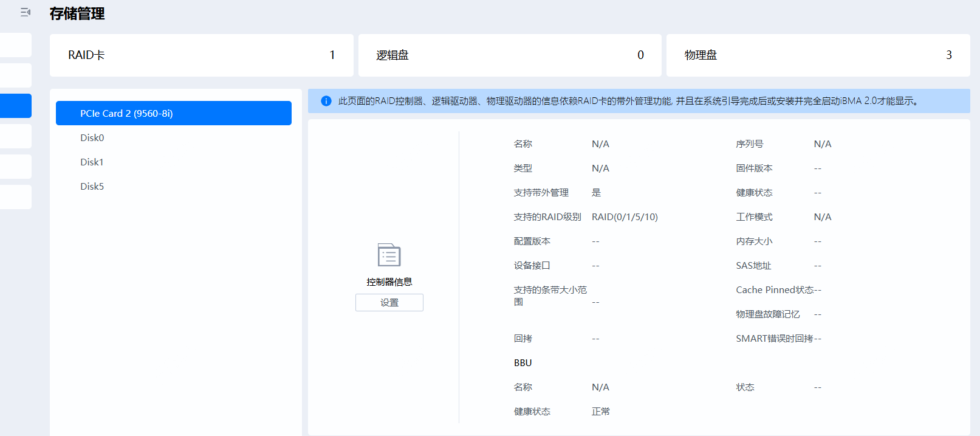Select Disk0 in the device list
This screenshot has height=436, width=980.
pyautogui.click(x=92, y=138)
